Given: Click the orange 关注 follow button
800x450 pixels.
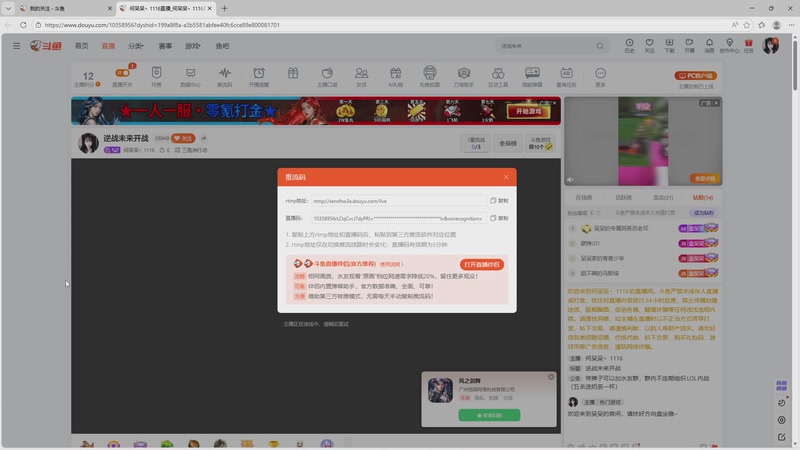Looking at the screenshot, I should click(183, 138).
